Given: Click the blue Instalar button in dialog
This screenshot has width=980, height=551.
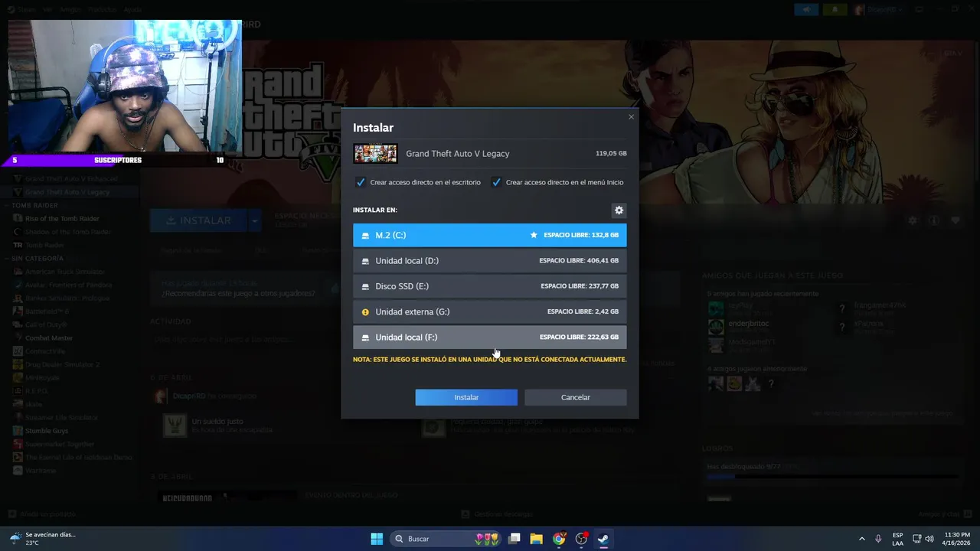Looking at the screenshot, I should coord(466,397).
